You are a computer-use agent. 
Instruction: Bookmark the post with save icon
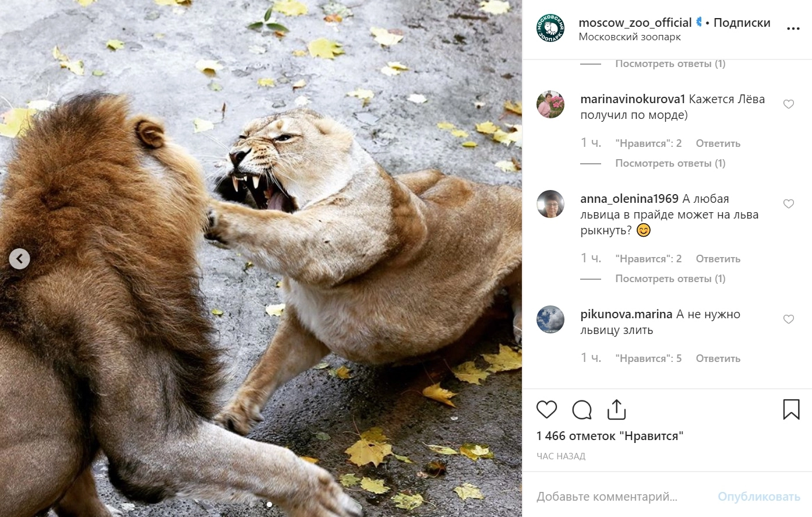click(x=790, y=410)
